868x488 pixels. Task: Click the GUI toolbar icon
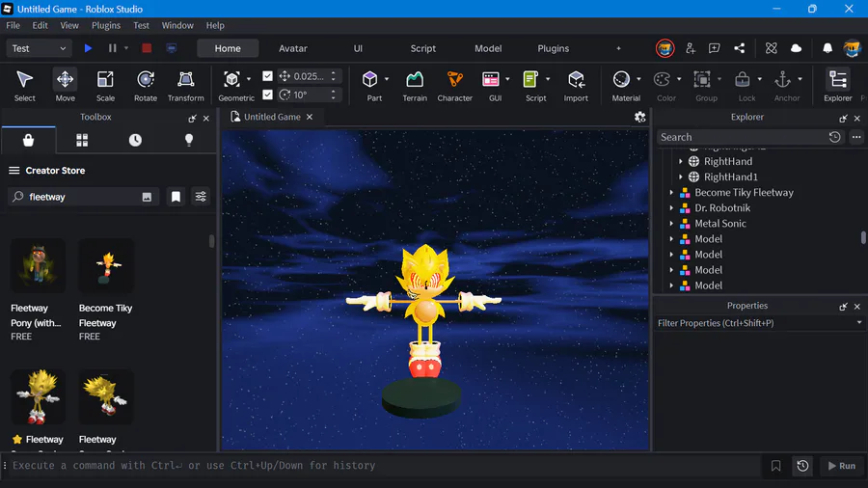pyautogui.click(x=491, y=80)
